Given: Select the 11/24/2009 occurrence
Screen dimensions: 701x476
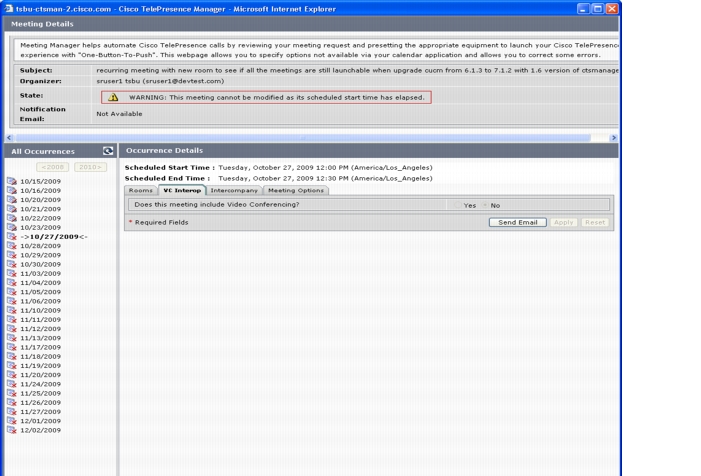Looking at the screenshot, I should [x=40, y=384].
